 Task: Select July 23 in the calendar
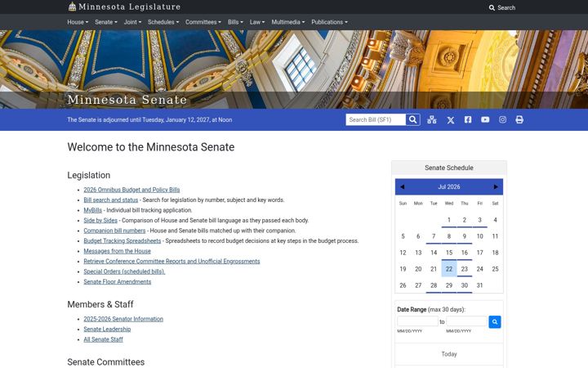(x=464, y=269)
